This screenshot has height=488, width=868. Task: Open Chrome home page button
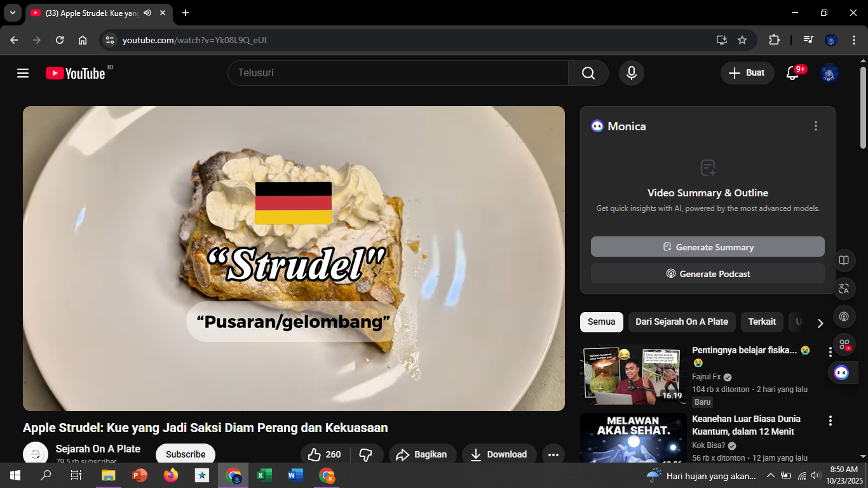tap(83, 40)
